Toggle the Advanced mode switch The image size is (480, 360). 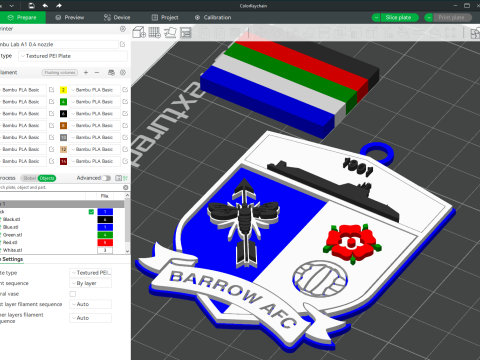[x=106, y=178]
